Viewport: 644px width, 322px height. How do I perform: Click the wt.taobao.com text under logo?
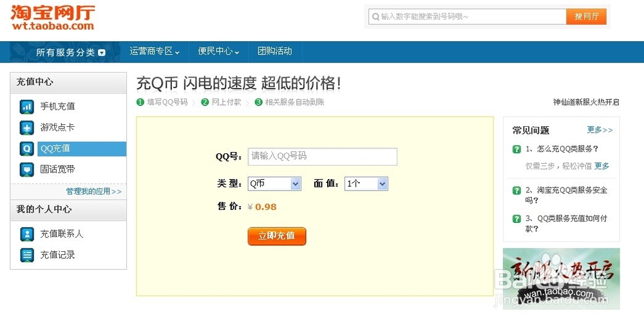[x=53, y=26]
